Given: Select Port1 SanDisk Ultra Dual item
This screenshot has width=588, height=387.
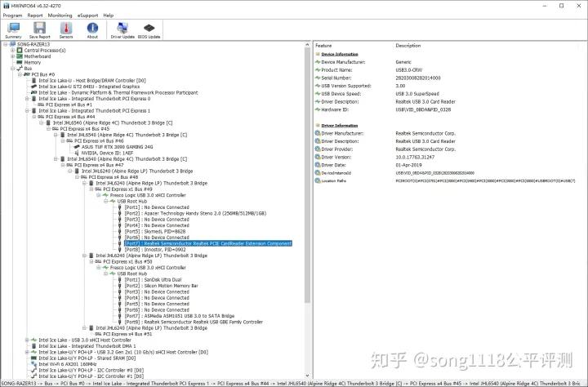Looking at the screenshot, I should click(x=153, y=280).
